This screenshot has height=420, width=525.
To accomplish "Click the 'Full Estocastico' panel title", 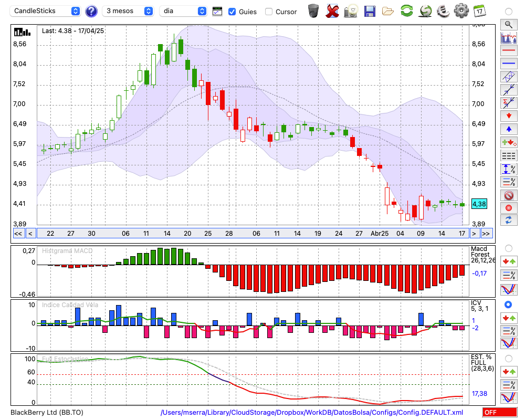I will click(65, 359).
